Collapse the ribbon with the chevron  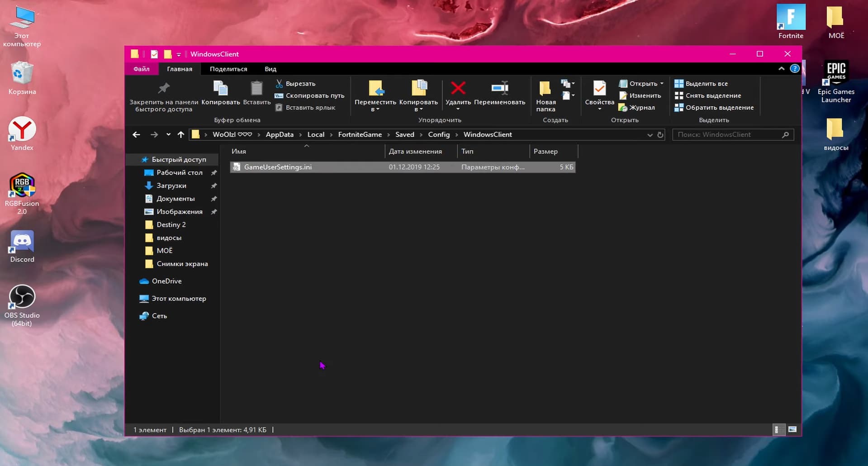[x=781, y=69]
